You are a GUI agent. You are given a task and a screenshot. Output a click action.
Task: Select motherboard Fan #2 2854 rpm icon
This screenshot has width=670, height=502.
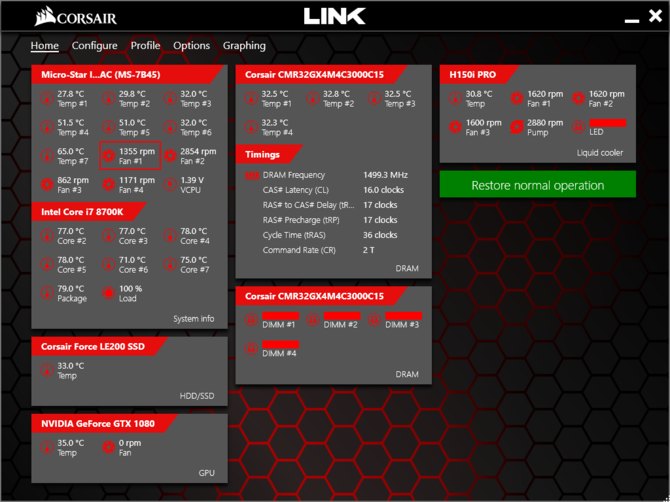point(170,156)
